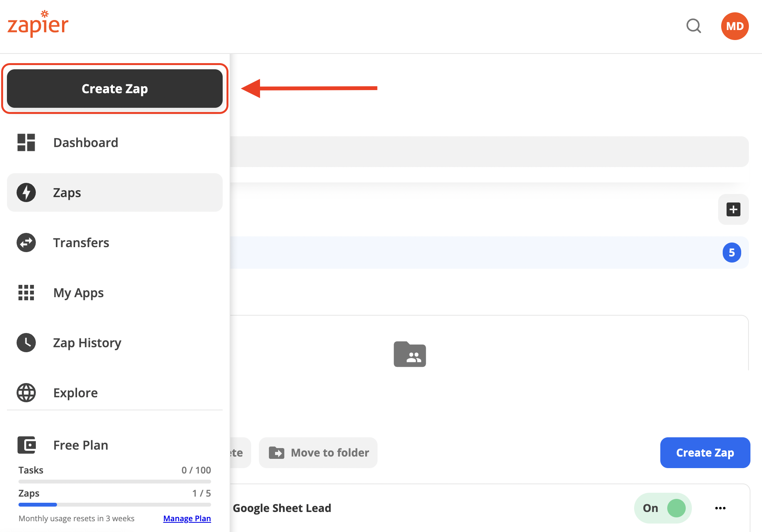
Task: Click the Move to folder button
Action: pyautogui.click(x=318, y=453)
